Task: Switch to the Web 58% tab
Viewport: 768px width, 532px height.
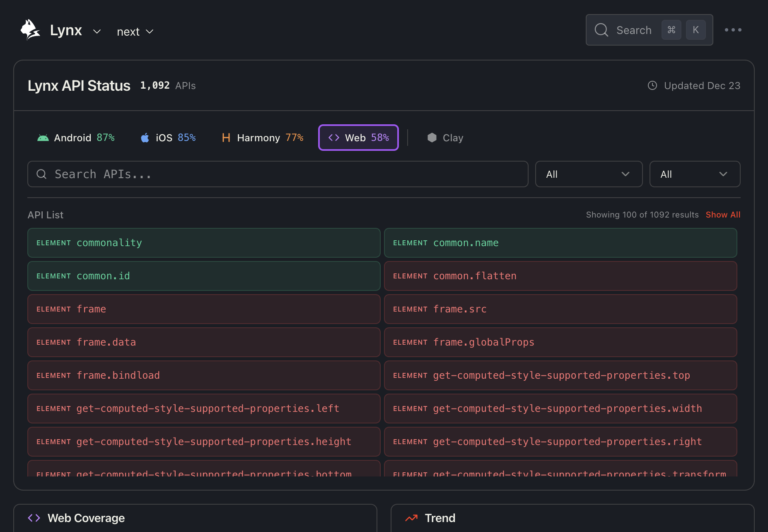Action: pos(358,138)
